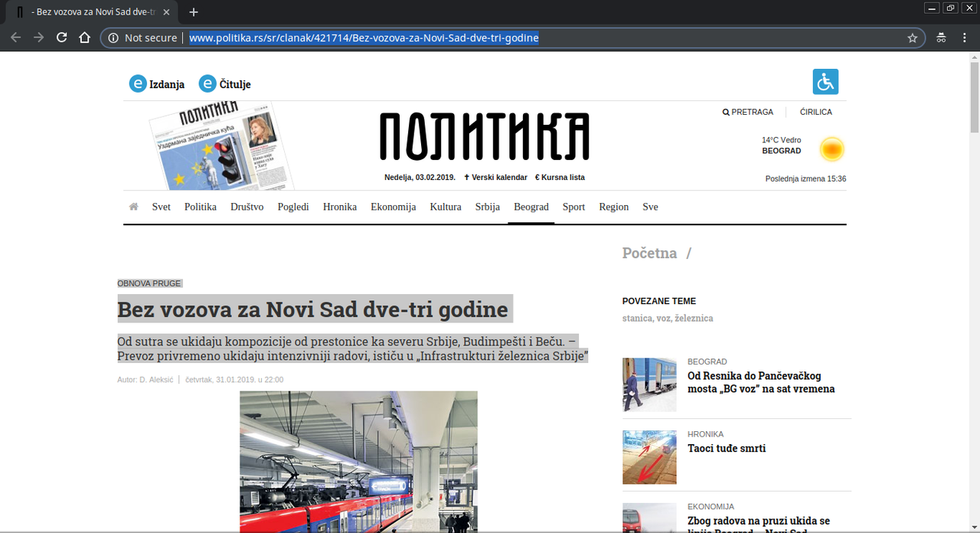980x533 pixels.
Task: Click the sunny weather icon
Action: point(831,149)
